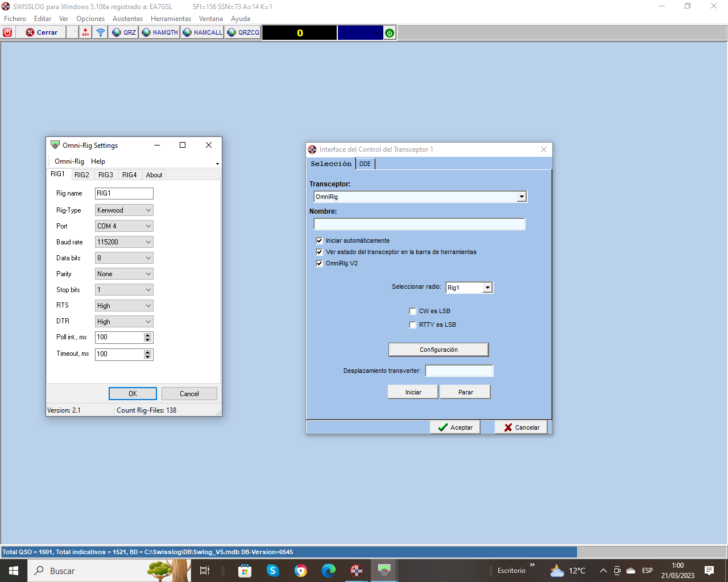
Task: Switch to the RIG2 tab
Action: click(82, 175)
